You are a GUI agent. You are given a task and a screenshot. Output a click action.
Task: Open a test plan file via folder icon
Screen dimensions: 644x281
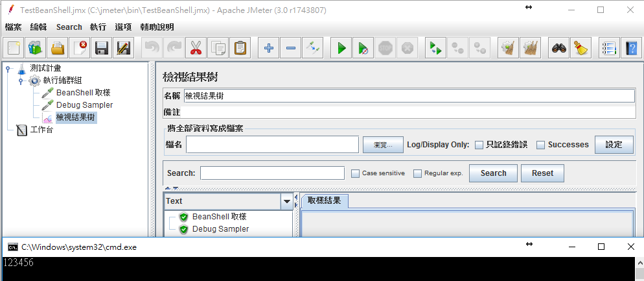point(58,48)
